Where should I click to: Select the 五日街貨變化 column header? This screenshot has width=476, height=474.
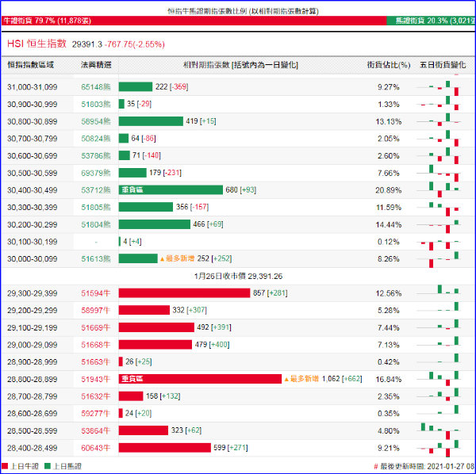click(x=443, y=65)
